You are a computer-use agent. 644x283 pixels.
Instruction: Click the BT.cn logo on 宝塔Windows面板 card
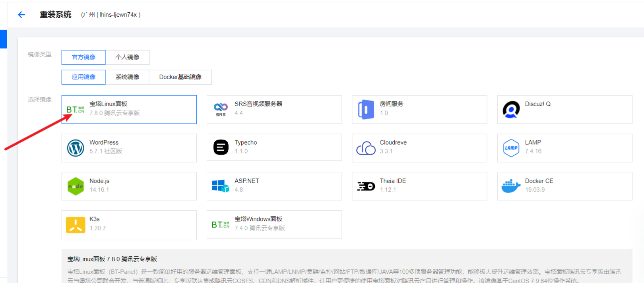click(221, 225)
